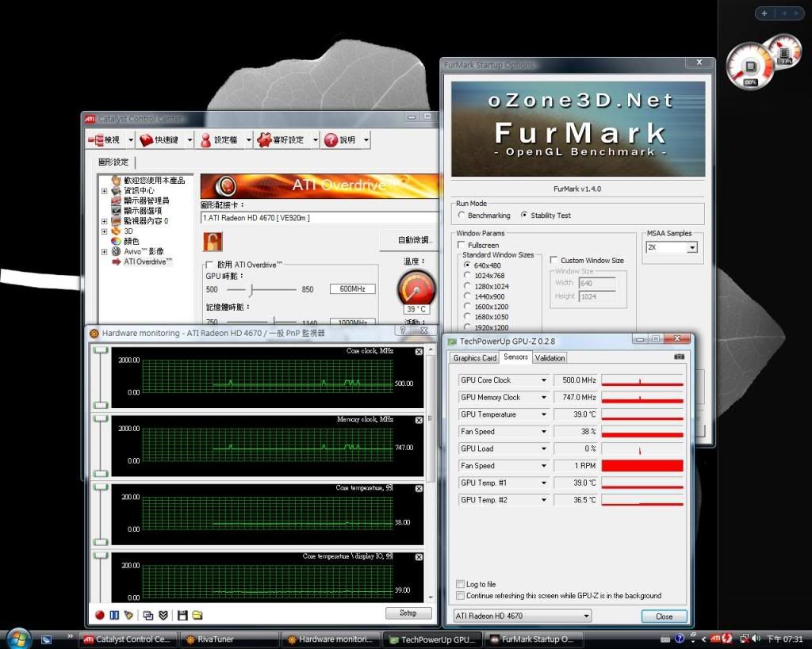
Task: Click the show desktop quick launch icon
Action: click(46, 639)
